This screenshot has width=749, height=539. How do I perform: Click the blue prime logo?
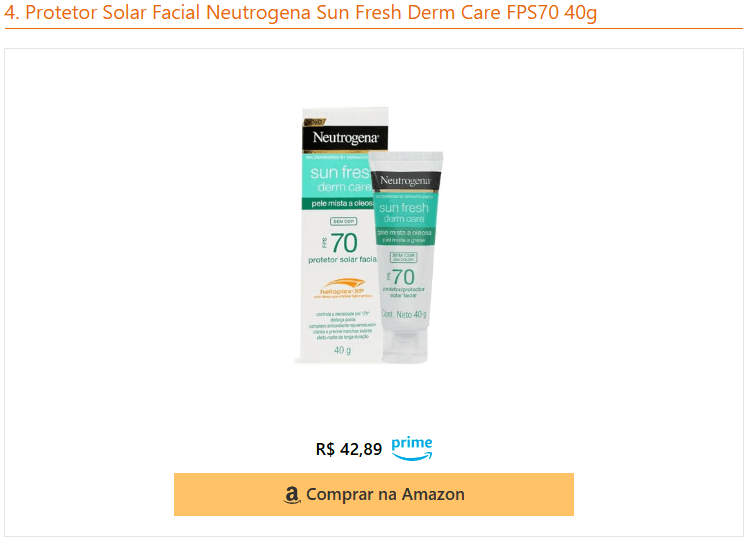tap(412, 448)
